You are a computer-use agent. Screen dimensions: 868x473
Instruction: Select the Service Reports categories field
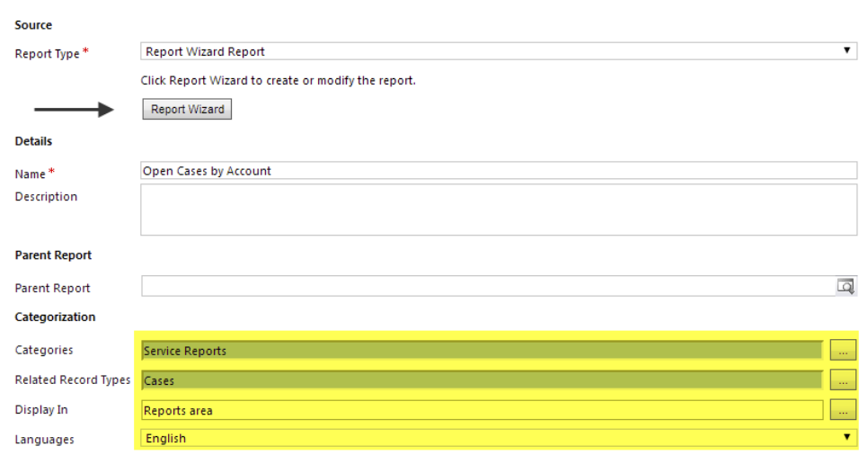coord(483,351)
